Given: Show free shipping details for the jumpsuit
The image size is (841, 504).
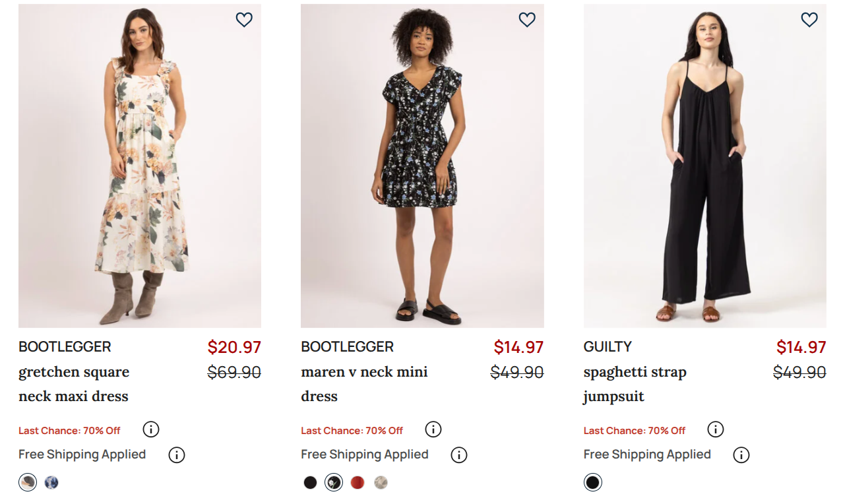Looking at the screenshot, I should (x=741, y=455).
